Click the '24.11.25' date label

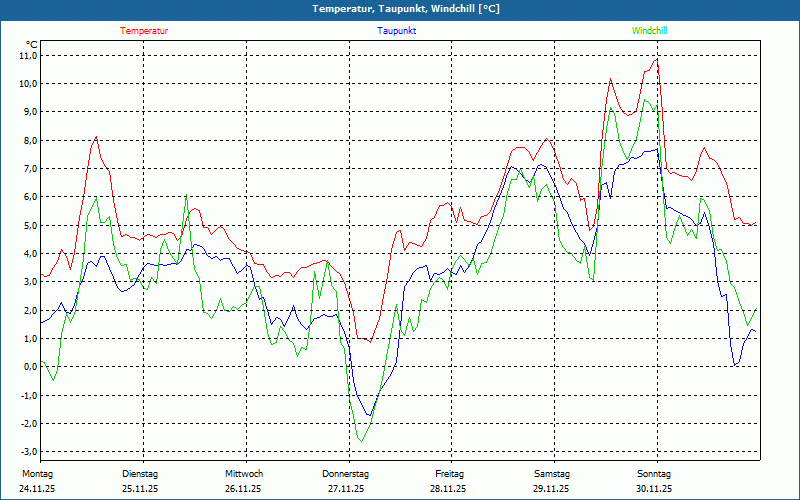coord(37,489)
